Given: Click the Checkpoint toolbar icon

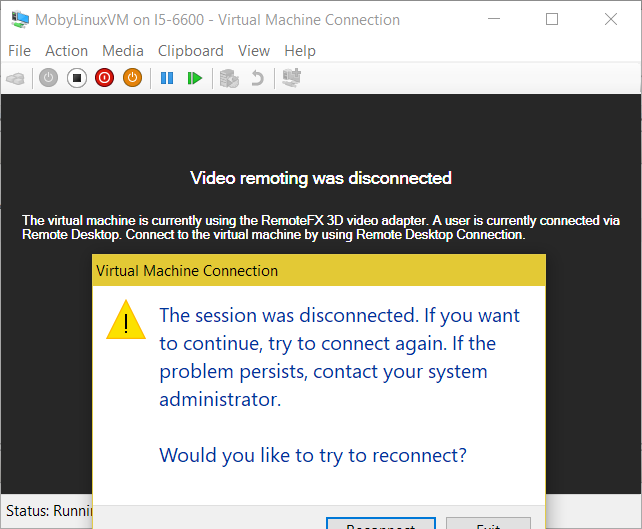Looking at the screenshot, I should [229, 78].
